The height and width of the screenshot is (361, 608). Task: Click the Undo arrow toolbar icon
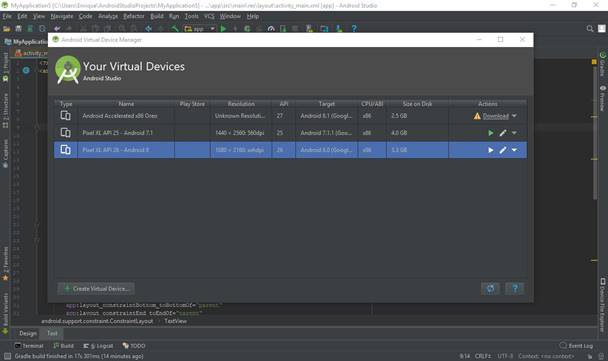(57, 29)
